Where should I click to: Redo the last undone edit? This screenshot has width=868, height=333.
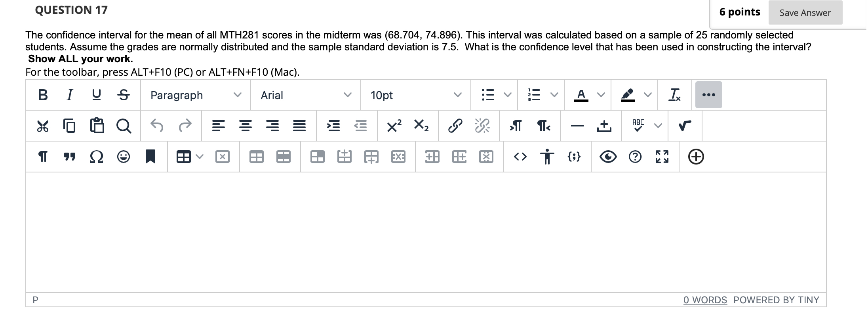pyautogui.click(x=185, y=126)
